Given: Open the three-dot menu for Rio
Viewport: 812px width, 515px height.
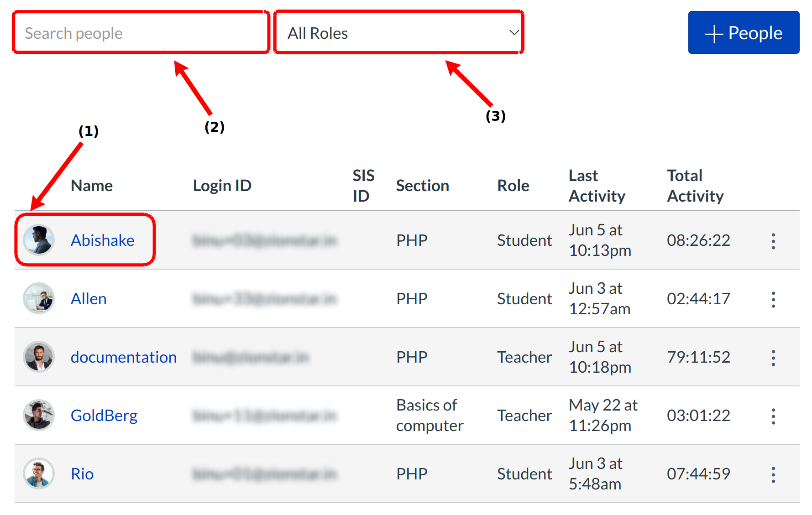Looking at the screenshot, I should coord(773,474).
